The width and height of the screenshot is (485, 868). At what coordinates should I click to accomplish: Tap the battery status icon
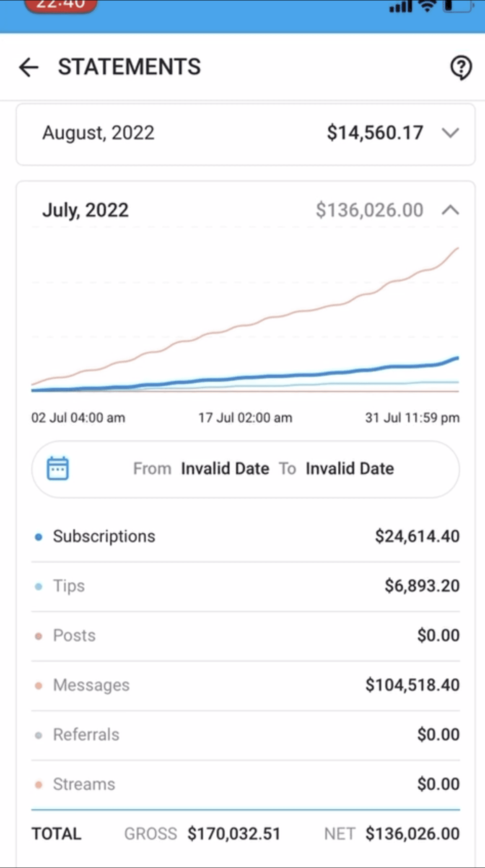[x=458, y=6]
